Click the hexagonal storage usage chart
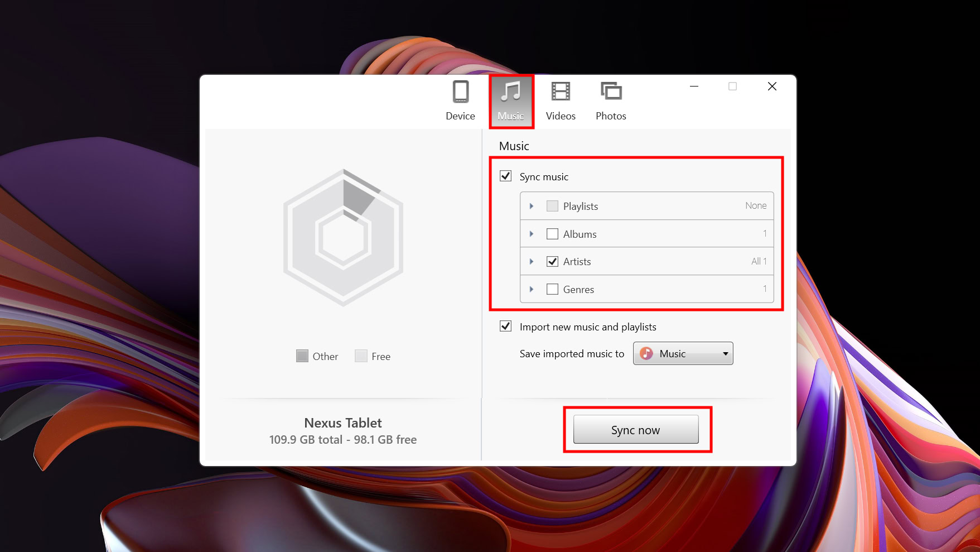This screenshot has width=980, height=552. [x=343, y=238]
